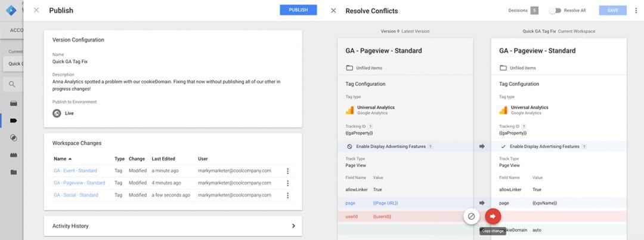Open the Triggers icon in sidebar
Viewport: 644px width, 240px height.
pos(14,138)
